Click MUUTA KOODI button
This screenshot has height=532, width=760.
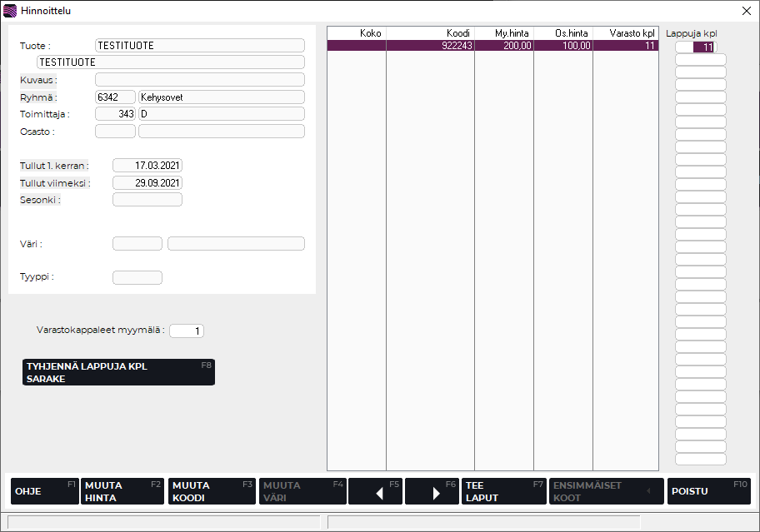coord(211,491)
